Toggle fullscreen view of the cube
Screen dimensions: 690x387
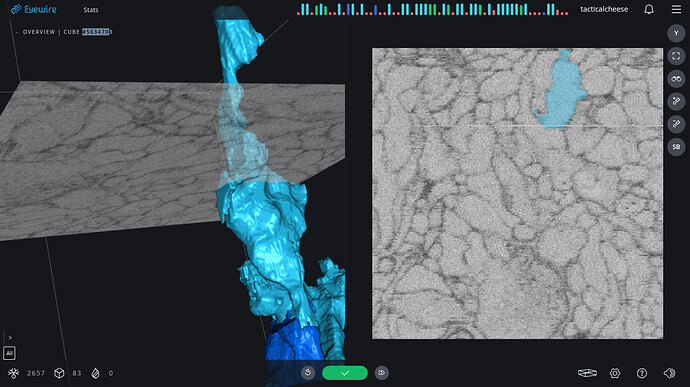pyautogui.click(x=676, y=56)
